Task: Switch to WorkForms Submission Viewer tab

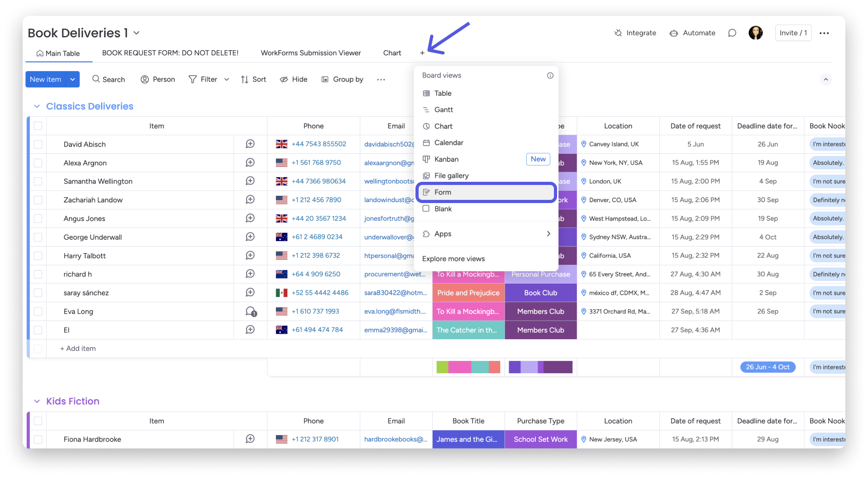Action: [x=310, y=53]
